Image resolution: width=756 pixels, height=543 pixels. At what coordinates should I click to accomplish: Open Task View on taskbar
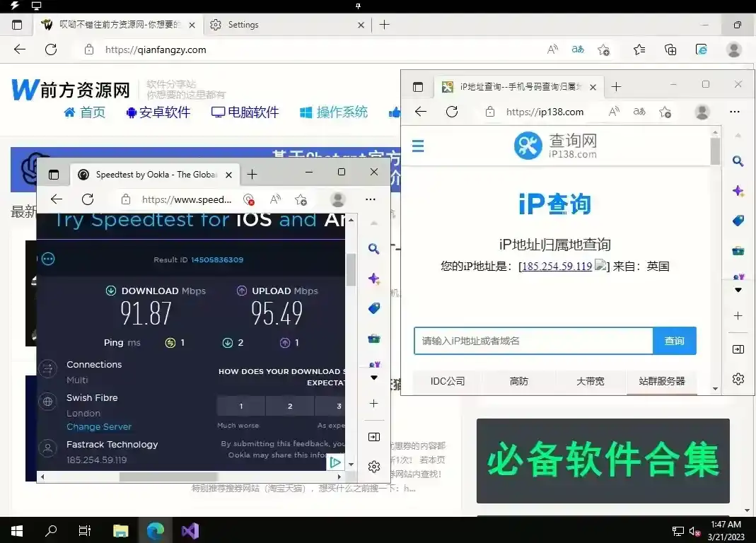click(85, 531)
